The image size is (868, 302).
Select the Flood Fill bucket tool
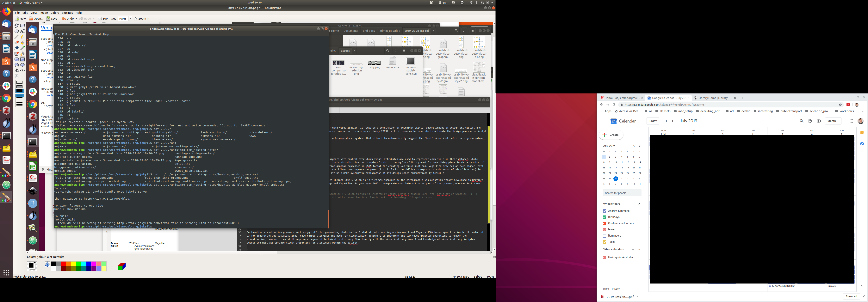(16, 48)
